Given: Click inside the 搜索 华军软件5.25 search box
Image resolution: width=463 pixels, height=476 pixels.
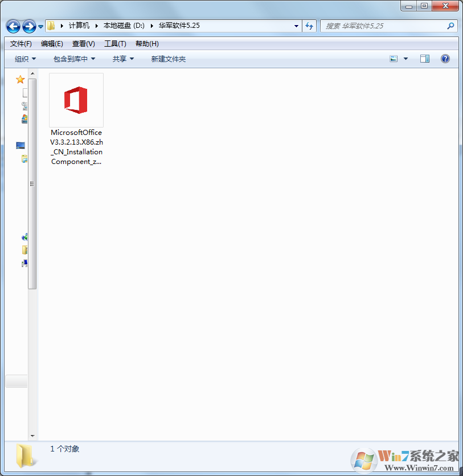Looking at the screenshot, I should [382, 26].
